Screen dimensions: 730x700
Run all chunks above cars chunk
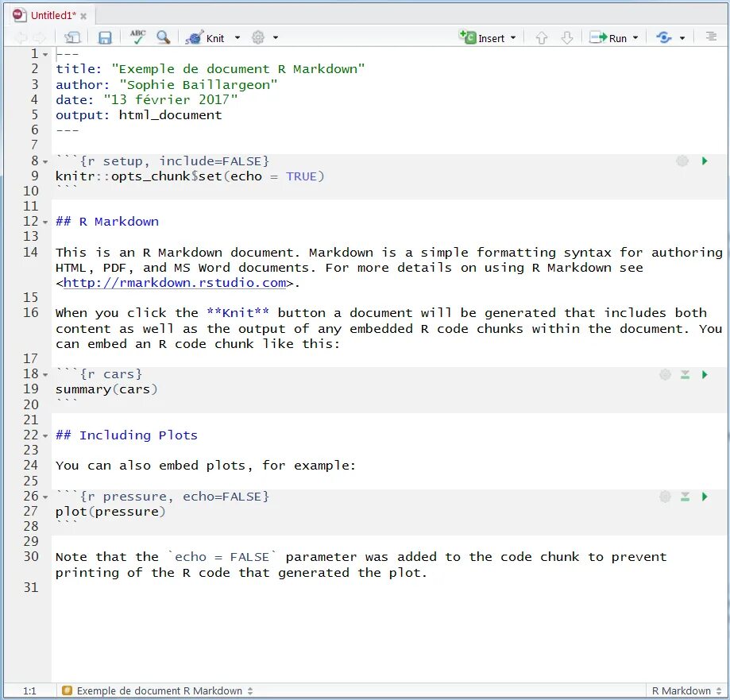click(x=685, y=374)
